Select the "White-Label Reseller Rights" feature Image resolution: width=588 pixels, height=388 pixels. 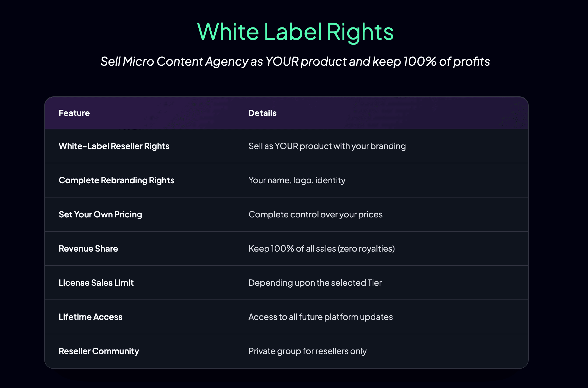click(x=114, y=146)
